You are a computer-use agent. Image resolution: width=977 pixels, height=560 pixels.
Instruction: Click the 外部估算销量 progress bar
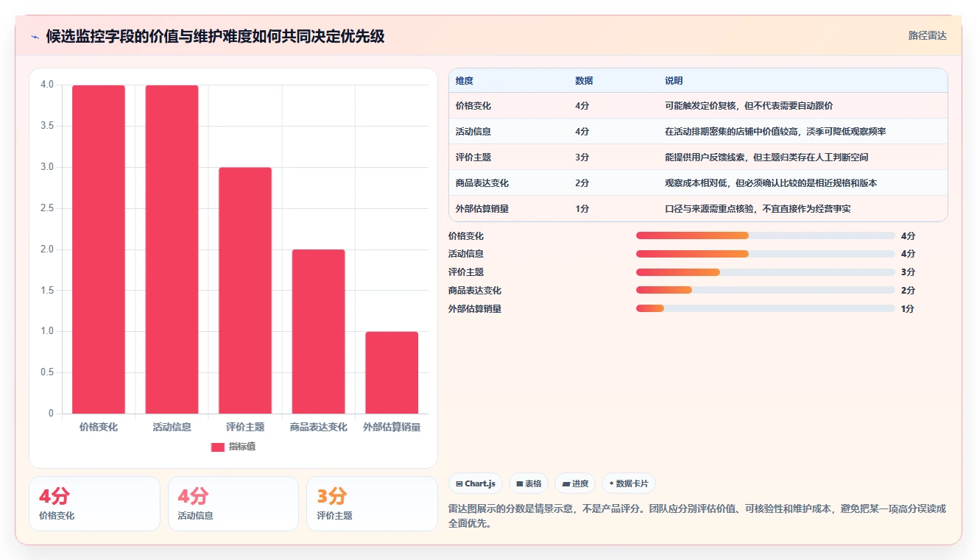(x=766, y=309)
